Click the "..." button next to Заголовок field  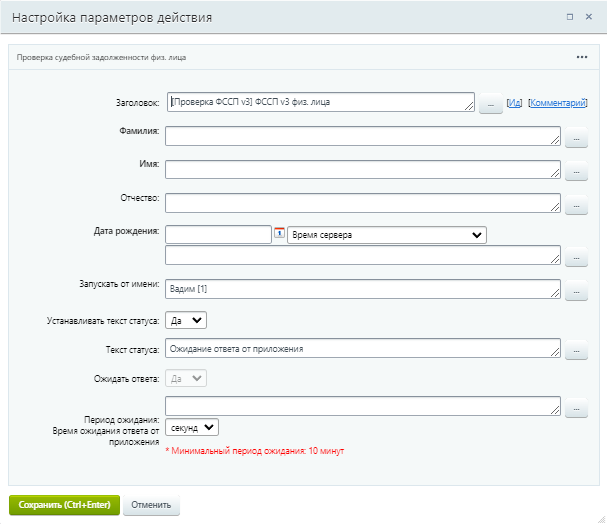coord(490,104)
